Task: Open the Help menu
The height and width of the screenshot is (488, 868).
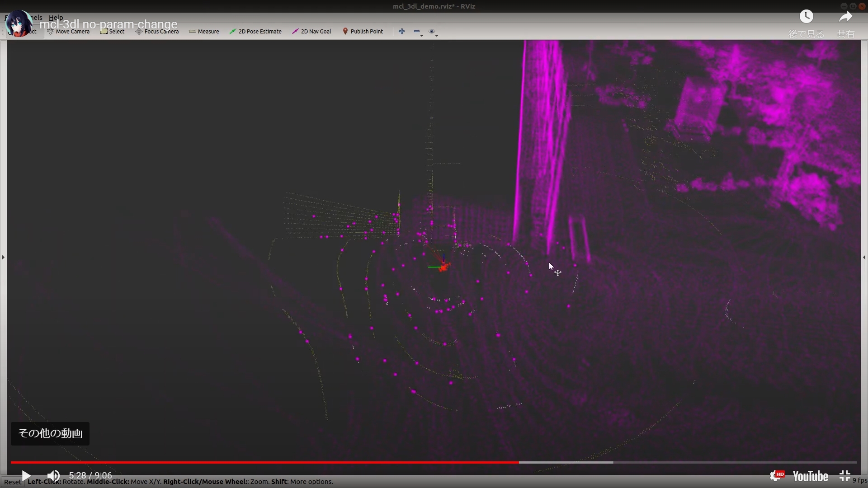Action: click(x=55, y=18)
